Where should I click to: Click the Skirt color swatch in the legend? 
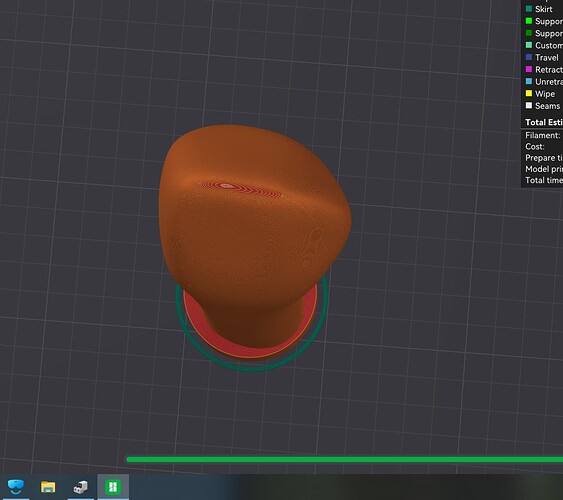(x=529, y=9)
